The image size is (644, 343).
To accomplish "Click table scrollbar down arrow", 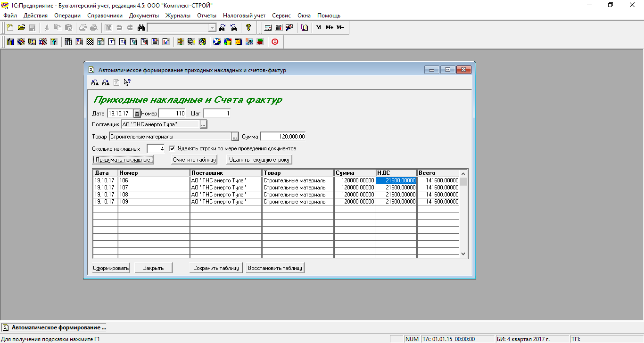I will pyautogui.click(x=463, y=253).
